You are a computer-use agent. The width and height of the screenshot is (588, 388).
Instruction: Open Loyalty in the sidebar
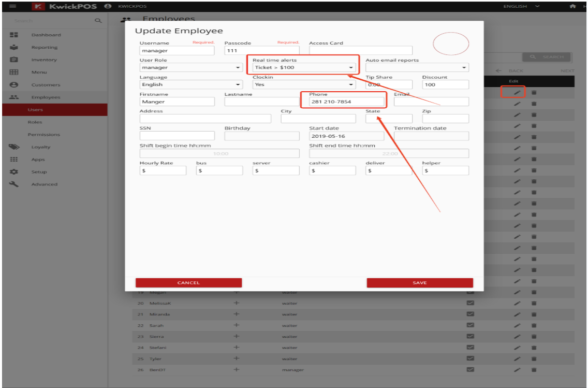pyautogui.click(x=40, y=147)
